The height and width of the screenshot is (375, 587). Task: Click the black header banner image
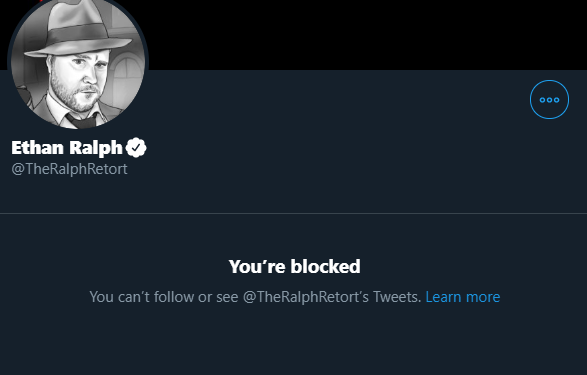367,34
